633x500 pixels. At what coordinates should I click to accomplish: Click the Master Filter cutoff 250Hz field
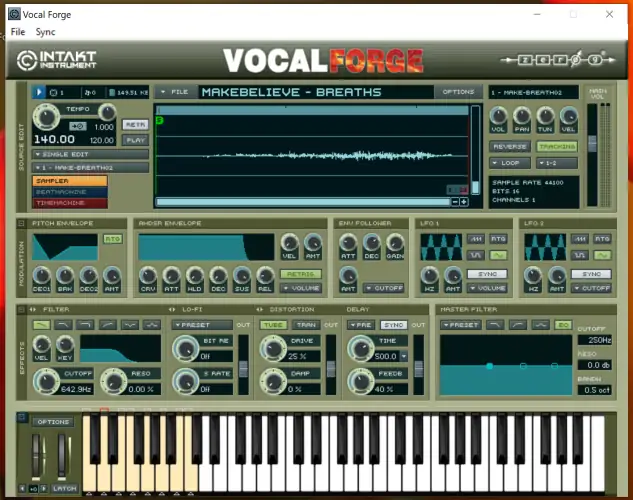(595, 340)
